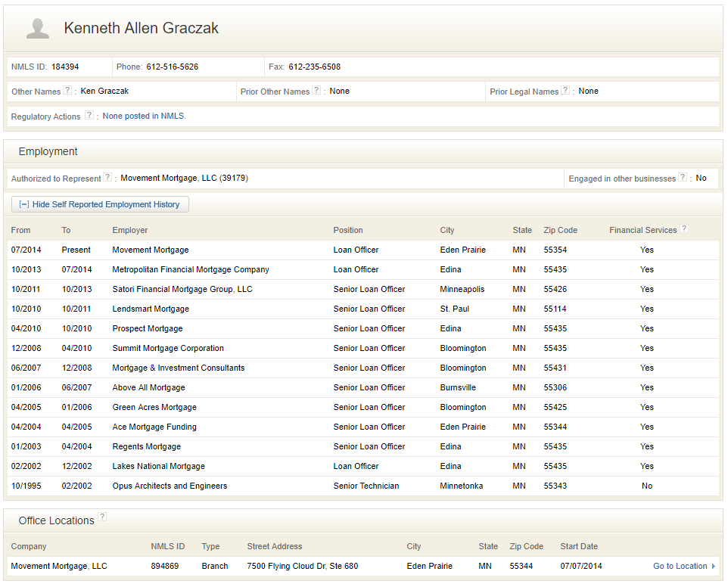Select from date 10/1995
The image size is (728, 584).
[26, 486]
